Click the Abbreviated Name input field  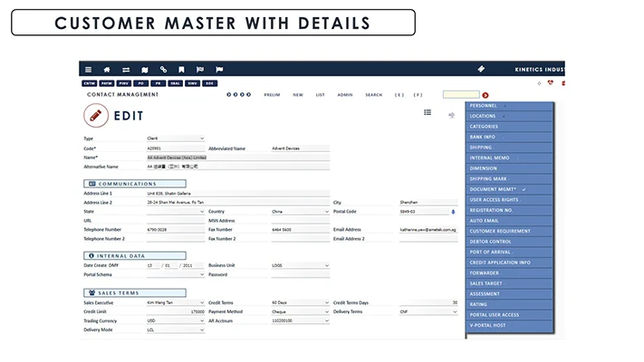point(300,148)
